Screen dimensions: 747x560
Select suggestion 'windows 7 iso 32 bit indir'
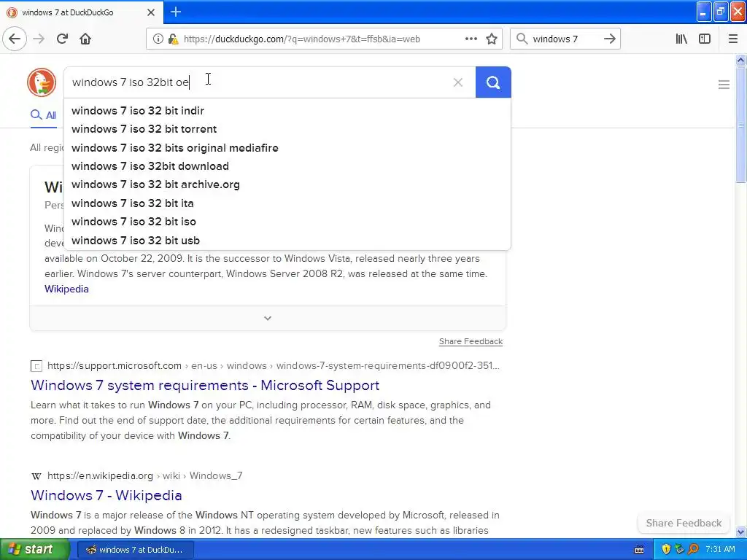[x=287, y=111]
